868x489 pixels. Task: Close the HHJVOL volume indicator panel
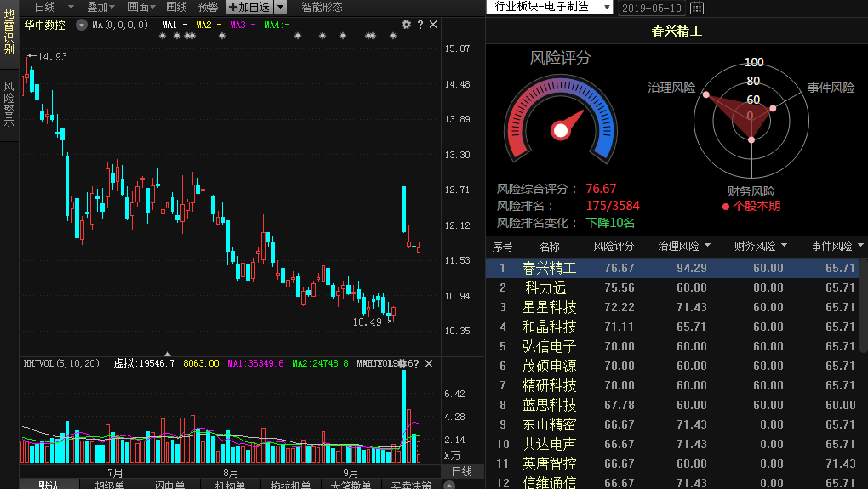[429, 364]
